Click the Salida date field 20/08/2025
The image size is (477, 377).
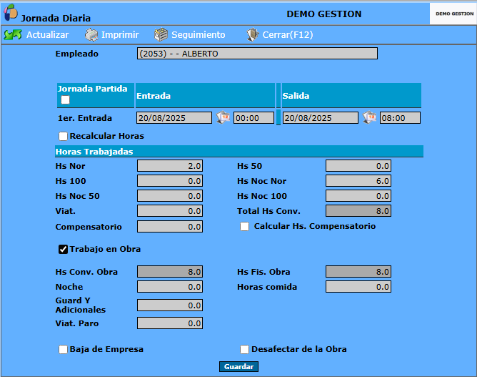[321, 118]
